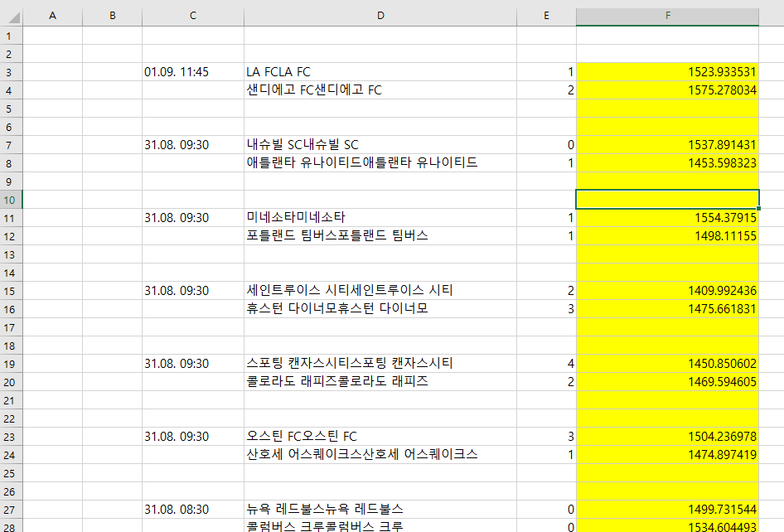Select the cell containing LA FCLA FC

point(380,72)
